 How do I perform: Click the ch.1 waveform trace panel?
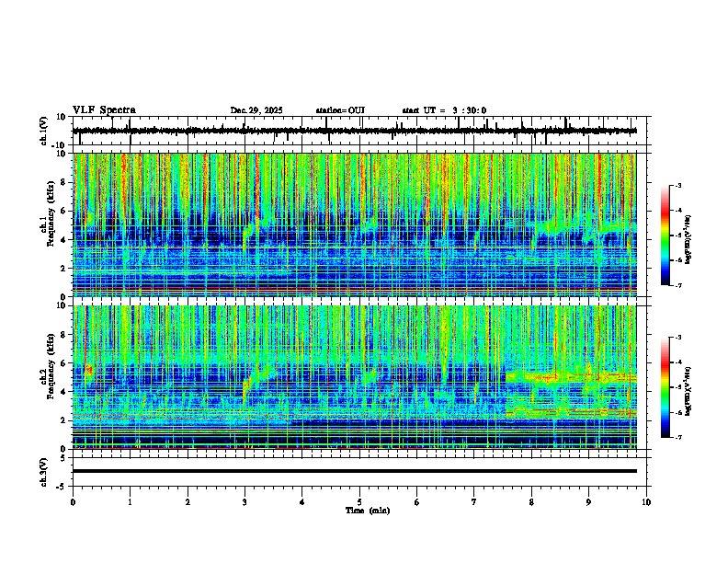[358, 131]
